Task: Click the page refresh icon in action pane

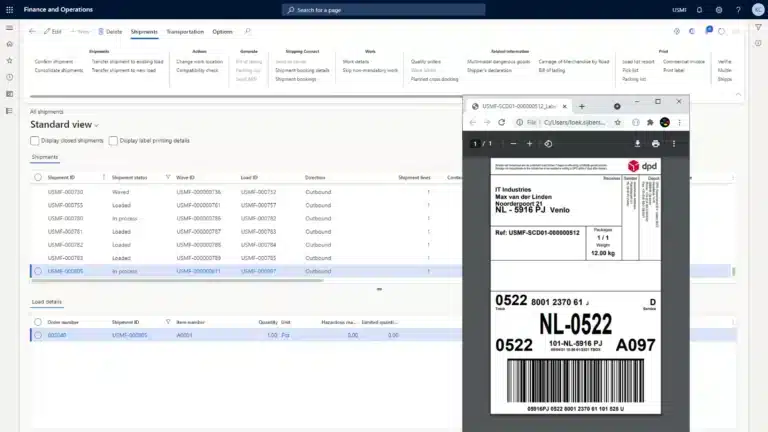Action: click(x=721, y=31)
